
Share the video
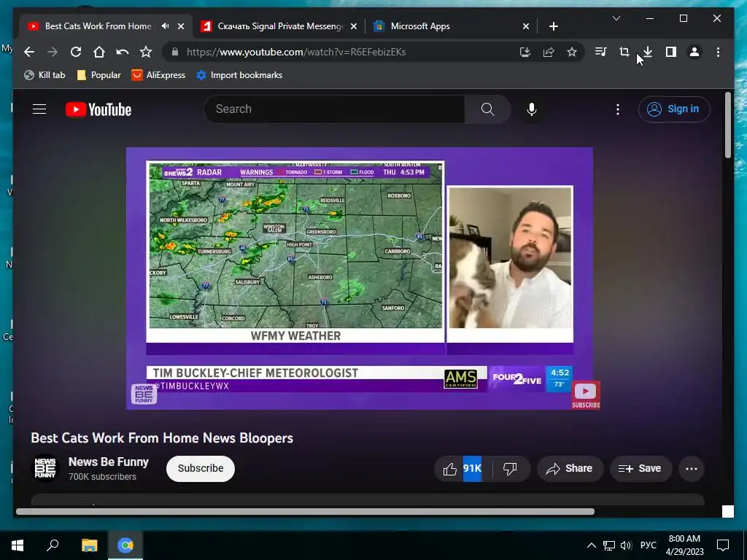pyautogui.click(x=570, y=469)
